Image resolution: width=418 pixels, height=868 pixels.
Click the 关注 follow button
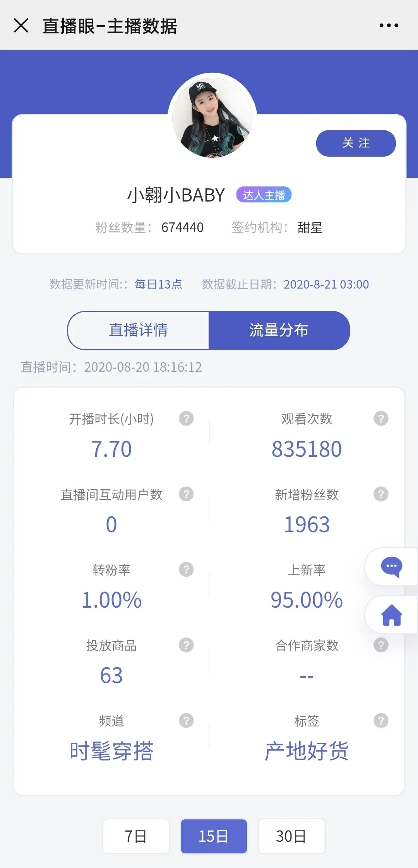tap(356, 143)
